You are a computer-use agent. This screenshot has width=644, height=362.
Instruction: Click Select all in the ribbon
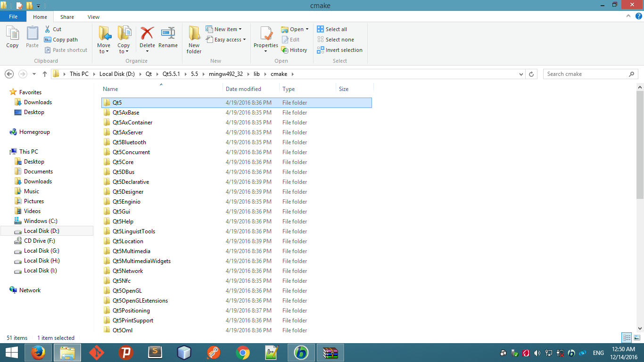point(332,29)
